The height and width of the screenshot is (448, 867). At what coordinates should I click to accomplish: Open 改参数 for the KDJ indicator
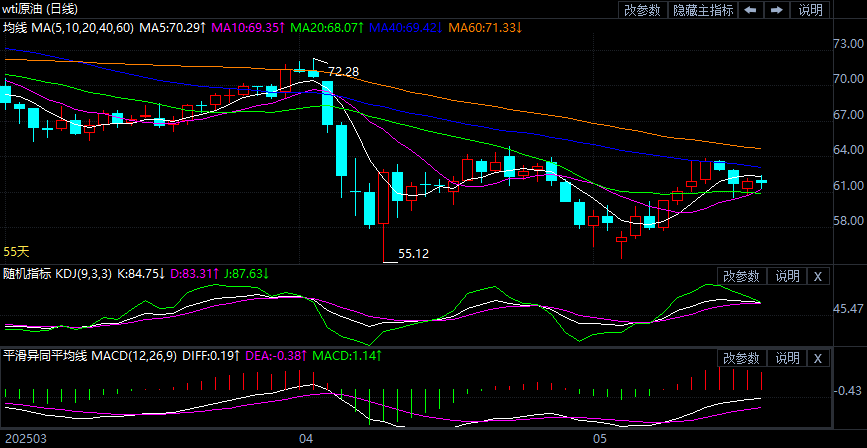click(742, 276)
